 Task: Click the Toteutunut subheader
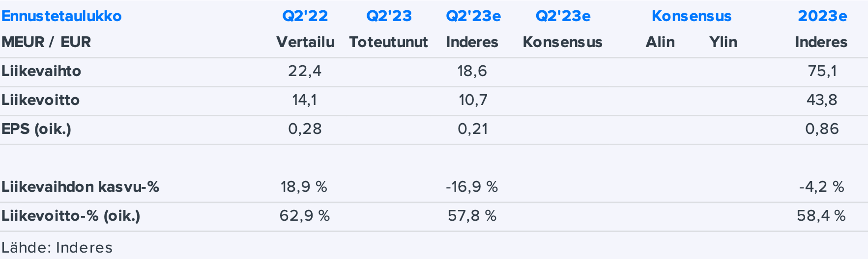[x=388, y=42]
